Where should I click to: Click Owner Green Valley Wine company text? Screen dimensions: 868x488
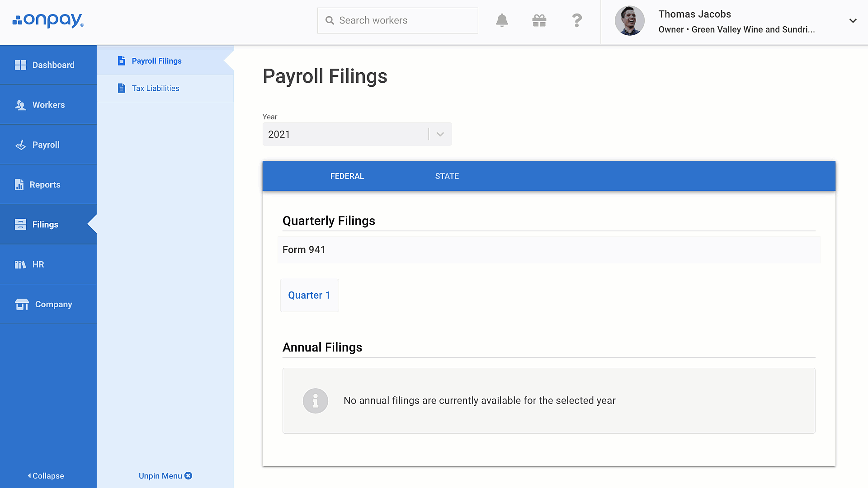pyautogui.click(x=736, y=30)
